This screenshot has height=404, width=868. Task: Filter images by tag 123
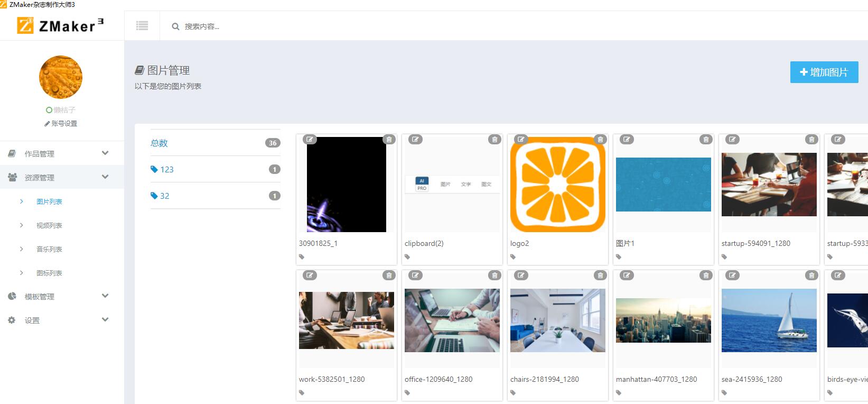pyautogui.click(x=167, y=169)
